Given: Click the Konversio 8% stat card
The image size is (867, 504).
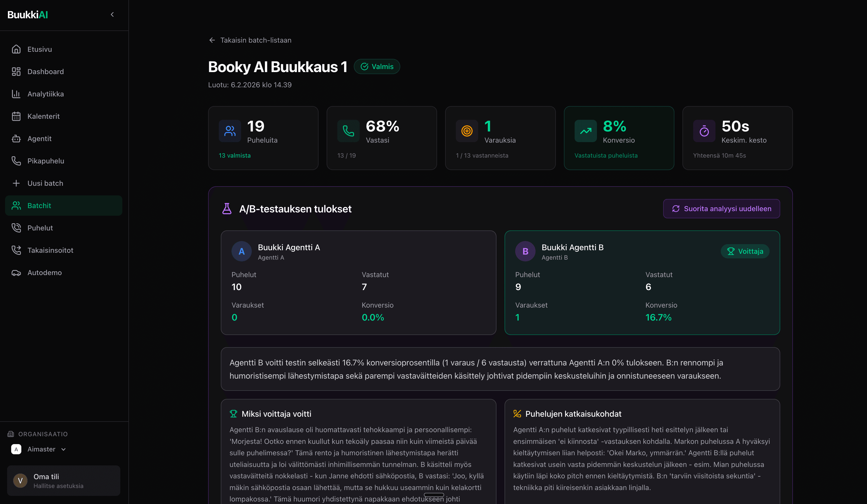Looking at the screenshot, I should coord(619,138).
